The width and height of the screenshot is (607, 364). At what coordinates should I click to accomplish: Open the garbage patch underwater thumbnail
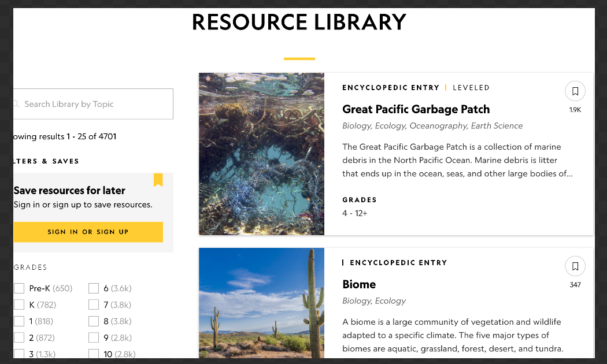click(x=261, y=154)
